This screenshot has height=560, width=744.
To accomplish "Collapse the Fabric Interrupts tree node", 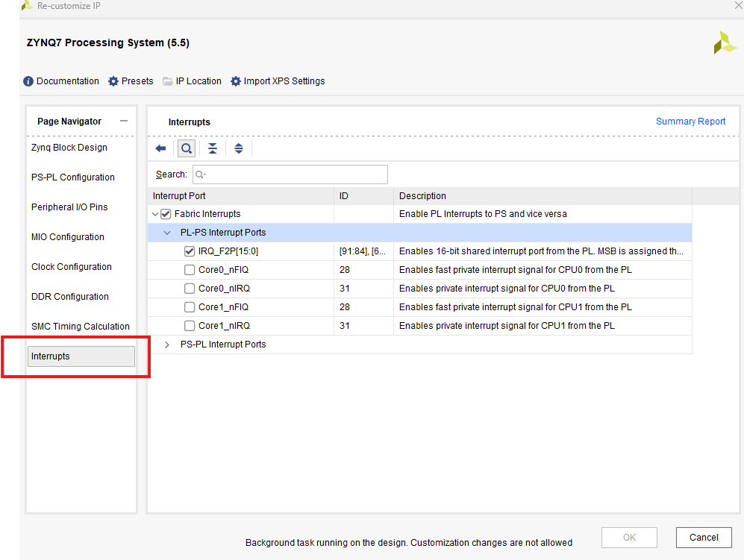I will point(155,214).
